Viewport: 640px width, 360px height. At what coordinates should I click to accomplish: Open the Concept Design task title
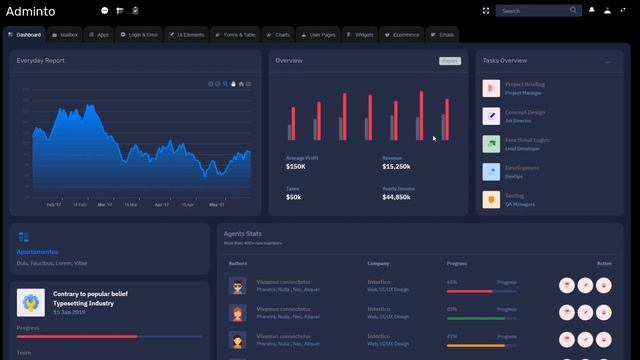tap(525, 112)
